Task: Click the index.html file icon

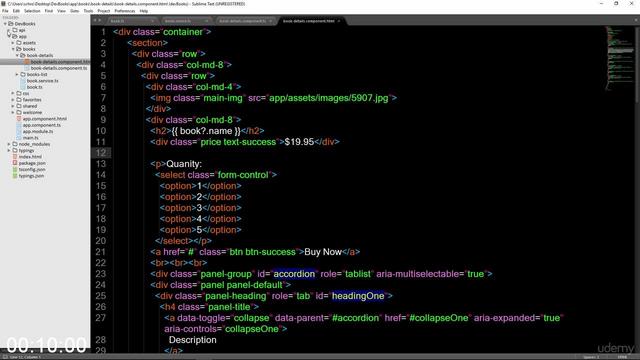Action: pos(15,157)
